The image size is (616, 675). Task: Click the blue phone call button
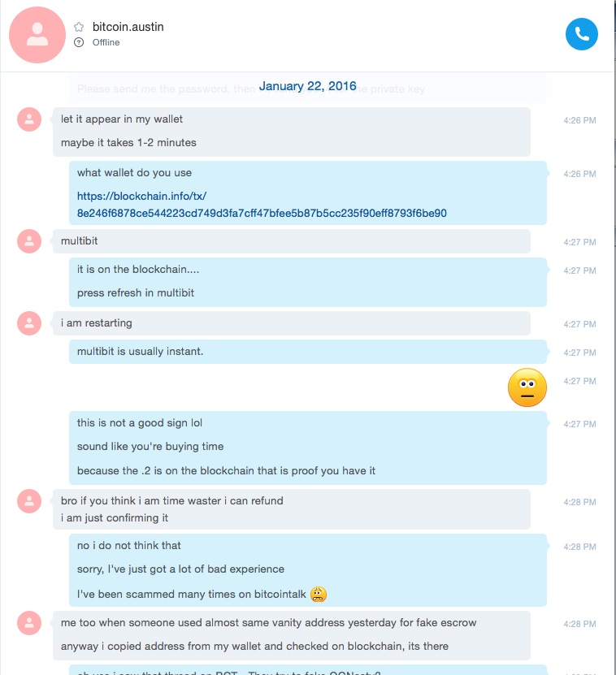tap(582, 34)
